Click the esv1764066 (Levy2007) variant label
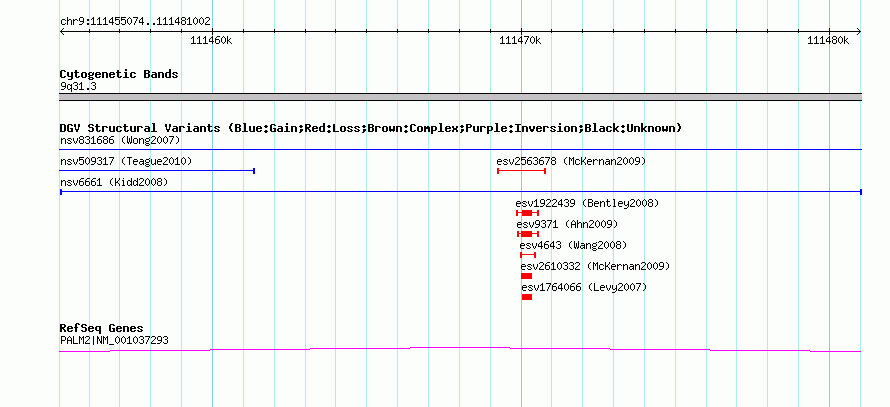The width and height of the screenshot is (890, 407). click(x=584, y=287)
